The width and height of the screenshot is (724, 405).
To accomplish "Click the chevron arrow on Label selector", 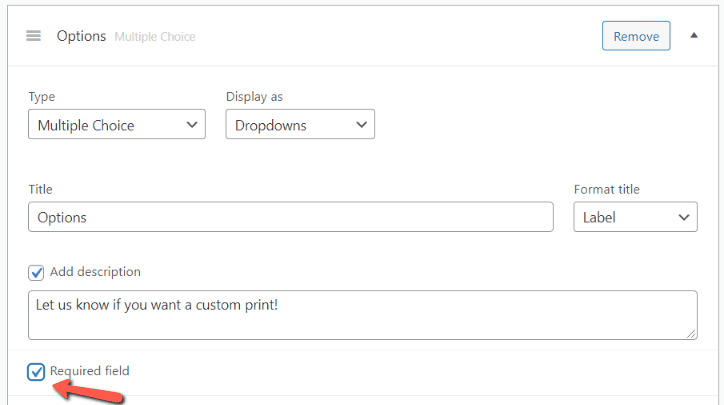I will 684,217.
